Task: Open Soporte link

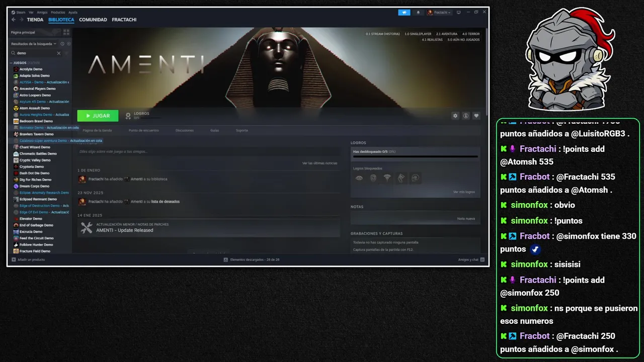Action: coord(242,130)
